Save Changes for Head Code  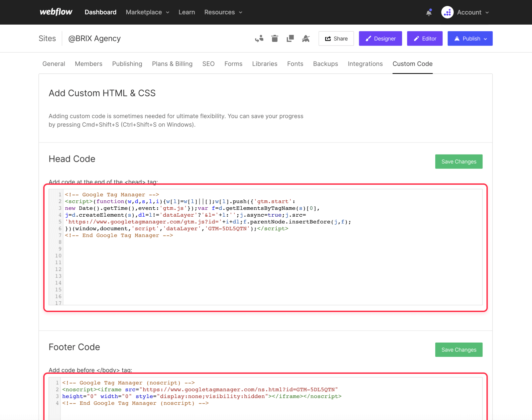459,161
